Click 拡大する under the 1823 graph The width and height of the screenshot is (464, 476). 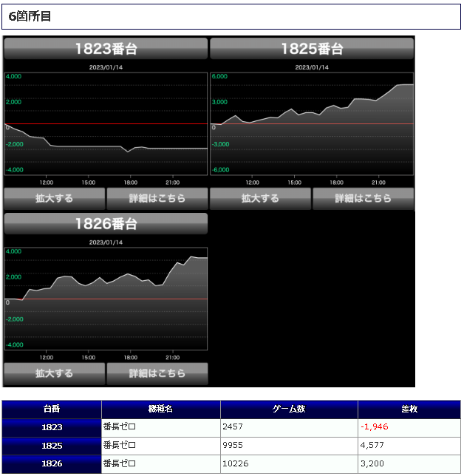(55, 199)
